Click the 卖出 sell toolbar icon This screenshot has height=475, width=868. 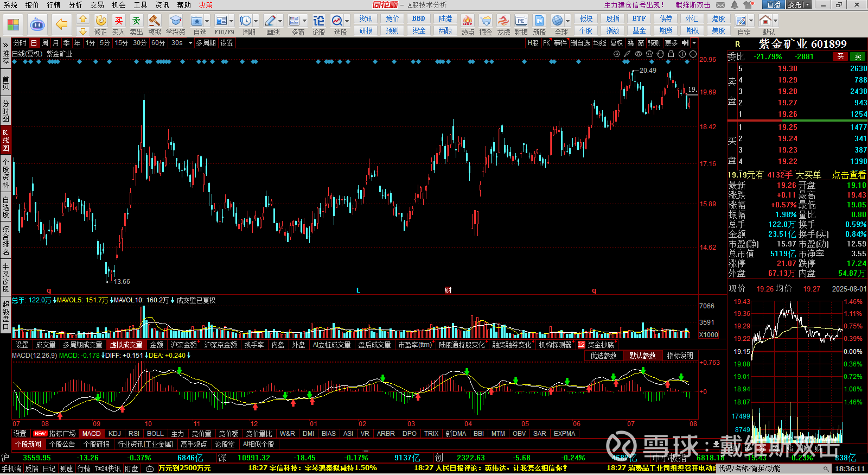136,21
